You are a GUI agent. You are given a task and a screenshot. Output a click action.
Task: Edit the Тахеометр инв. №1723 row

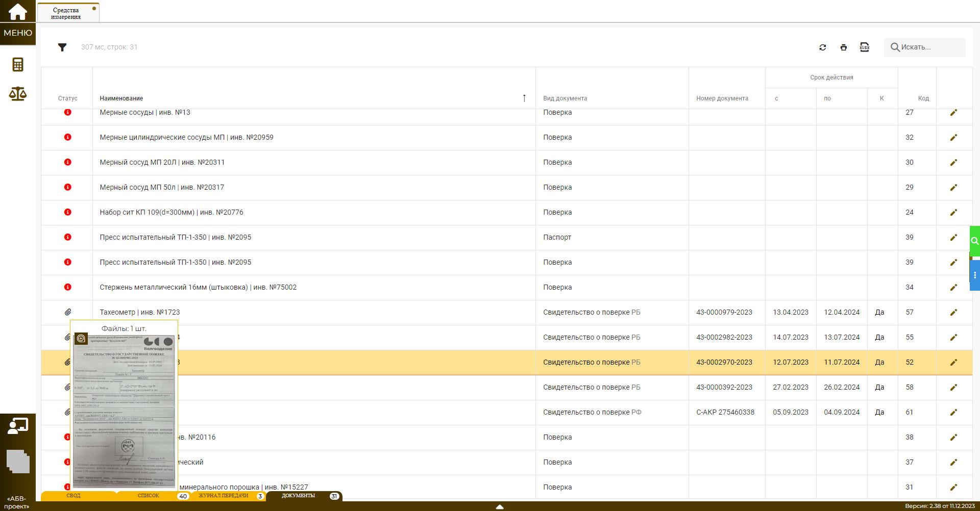click(953, 312)
